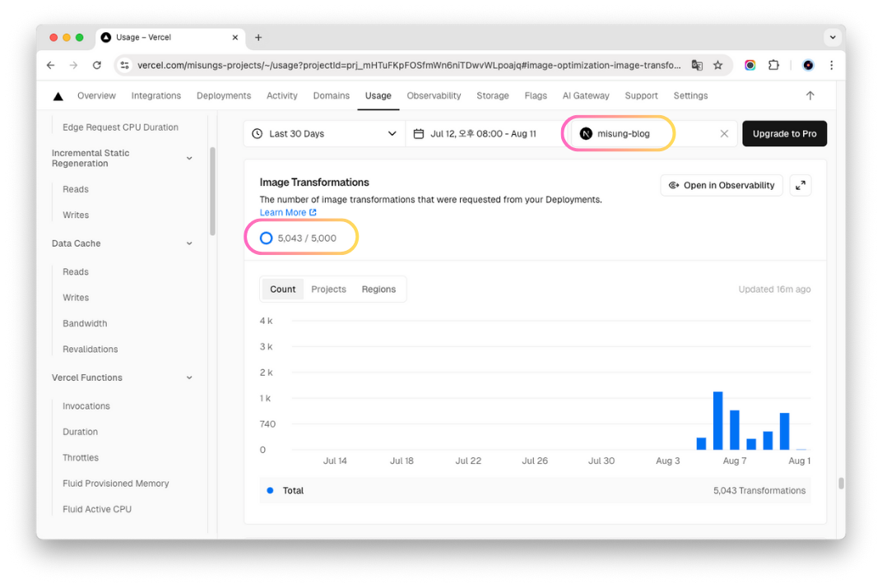
Task: Click the translate page icon
Action: 697,65
